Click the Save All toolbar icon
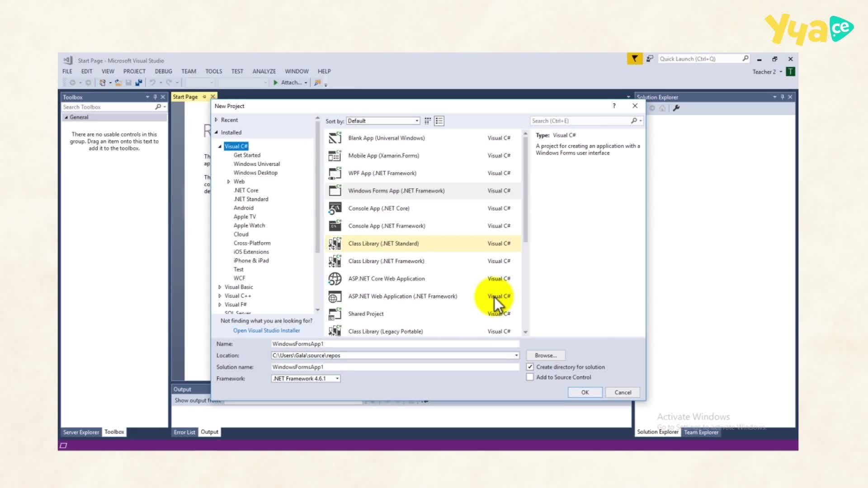This screenshot has width=868, height=488. coord(139,83)
